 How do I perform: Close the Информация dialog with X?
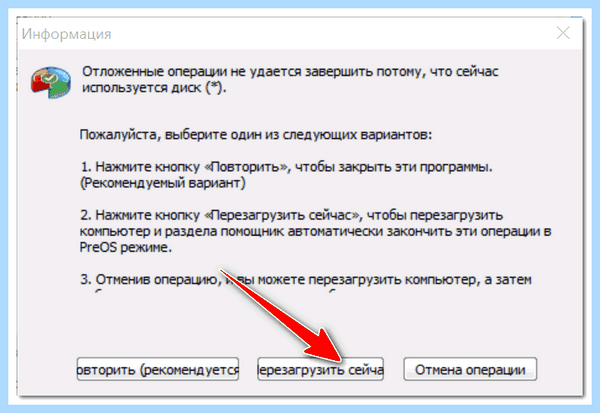(563, 33)
